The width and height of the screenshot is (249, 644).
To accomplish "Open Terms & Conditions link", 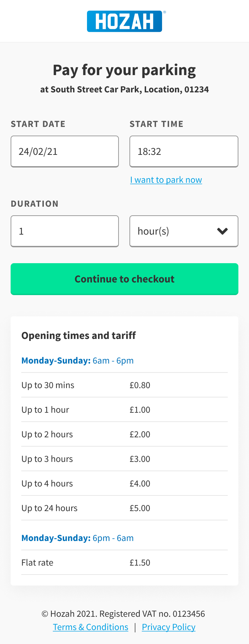I will (91, 627).
